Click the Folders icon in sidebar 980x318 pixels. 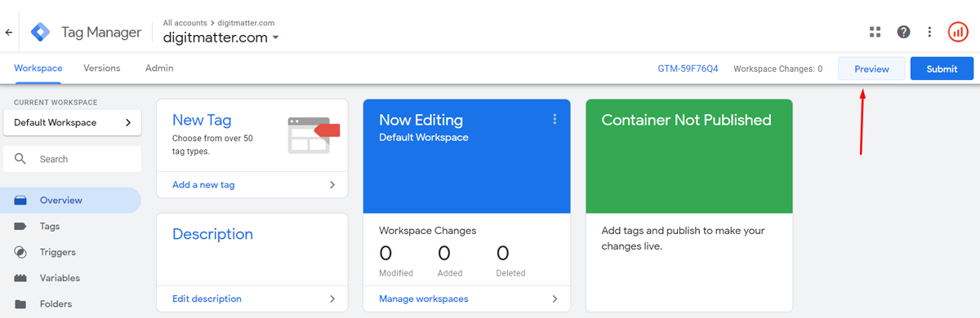point(20,304)
